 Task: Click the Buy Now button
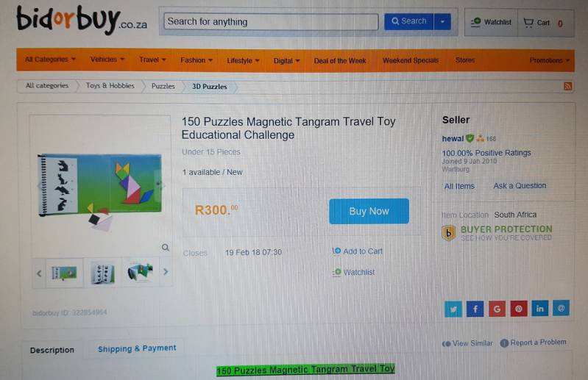coord(369,211)
